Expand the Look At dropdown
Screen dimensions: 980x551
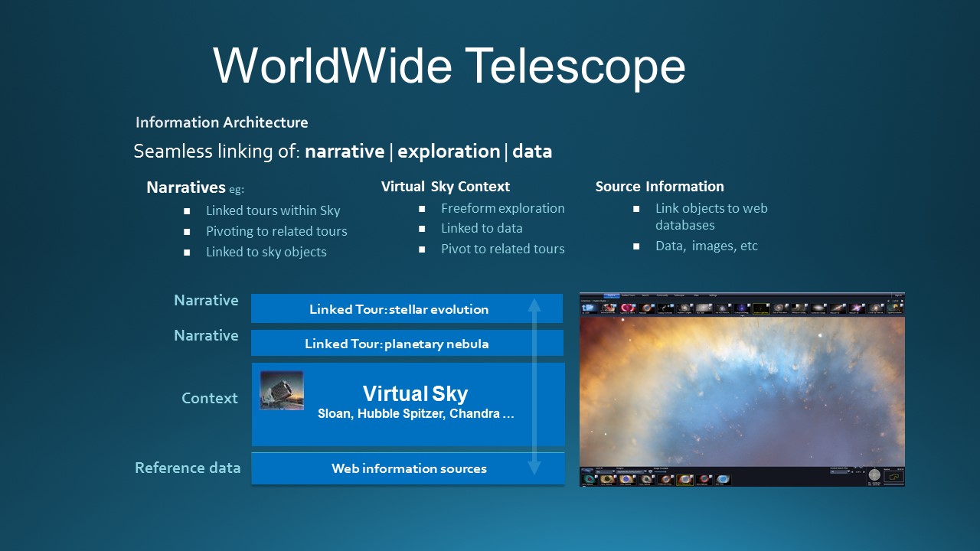(x=604, y=472)
